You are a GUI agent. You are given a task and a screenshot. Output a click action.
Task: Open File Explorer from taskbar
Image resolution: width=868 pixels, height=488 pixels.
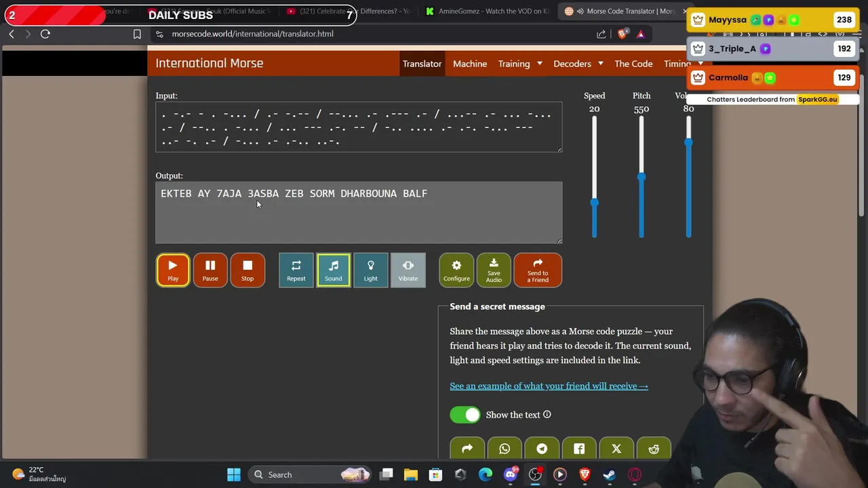click(x=411, y=474)
